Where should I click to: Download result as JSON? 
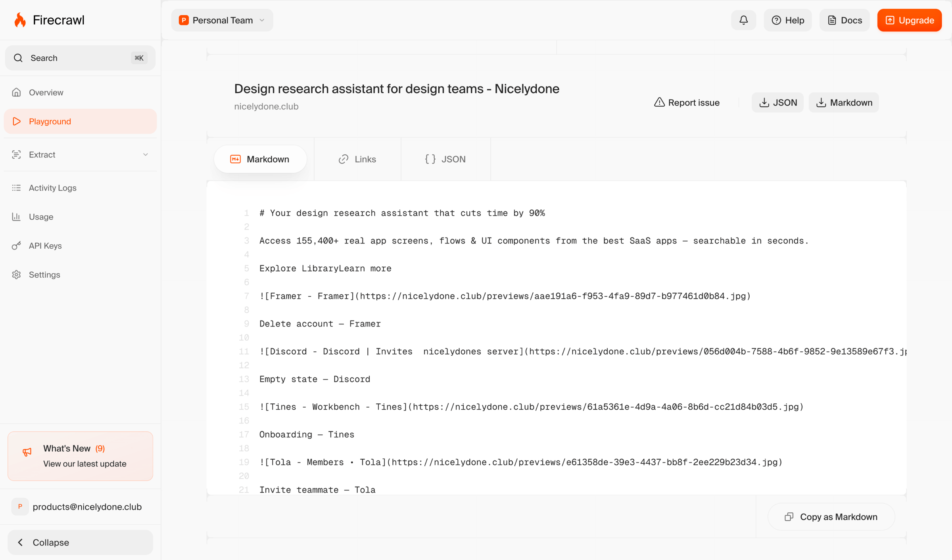[777, 103]
